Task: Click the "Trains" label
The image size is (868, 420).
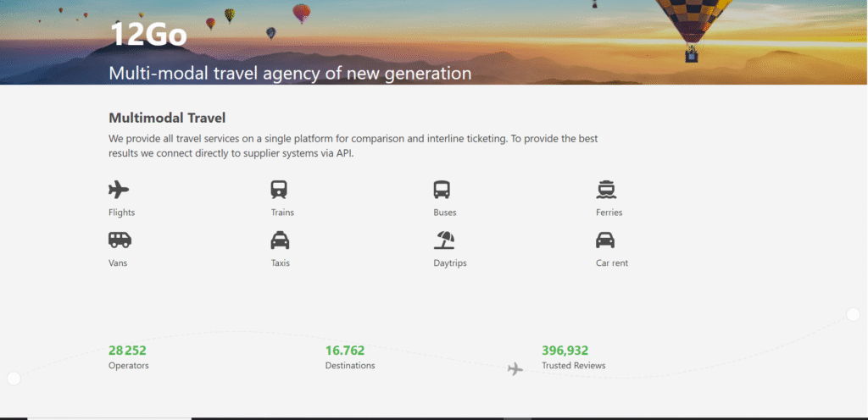Action: click(x=282, y=213)
